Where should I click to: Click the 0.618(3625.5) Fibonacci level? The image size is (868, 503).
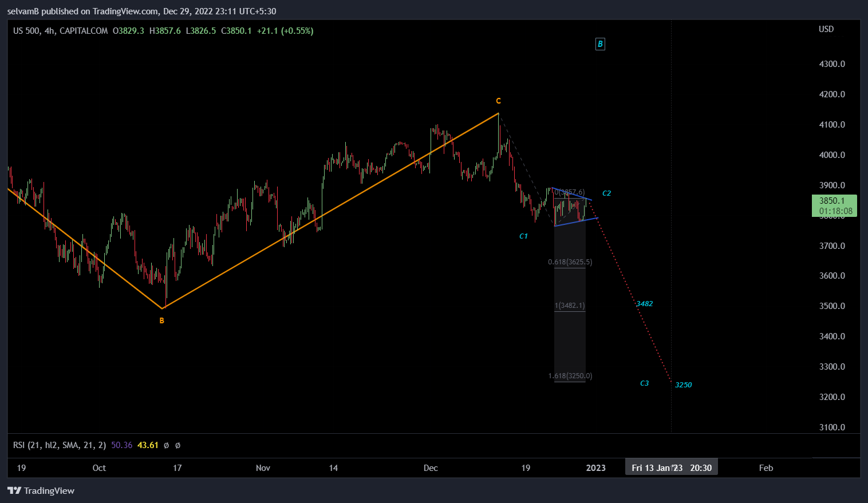pyautogui.click(x=570, y=262)
